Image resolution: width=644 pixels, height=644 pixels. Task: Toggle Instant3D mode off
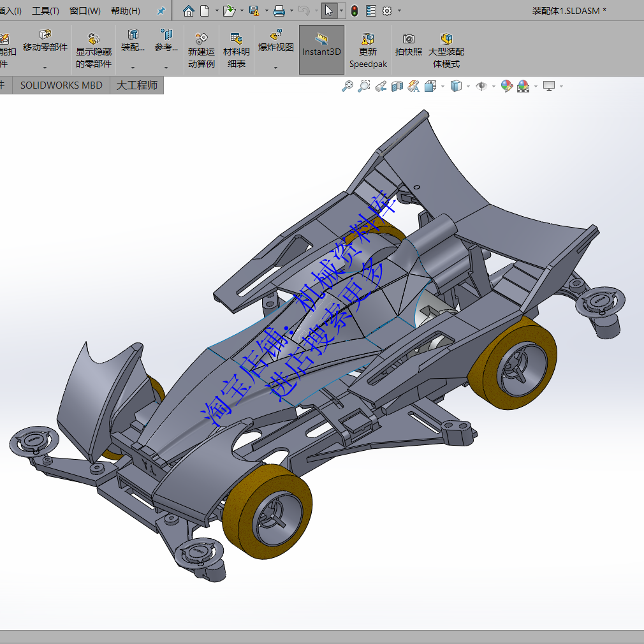point(321,49)
